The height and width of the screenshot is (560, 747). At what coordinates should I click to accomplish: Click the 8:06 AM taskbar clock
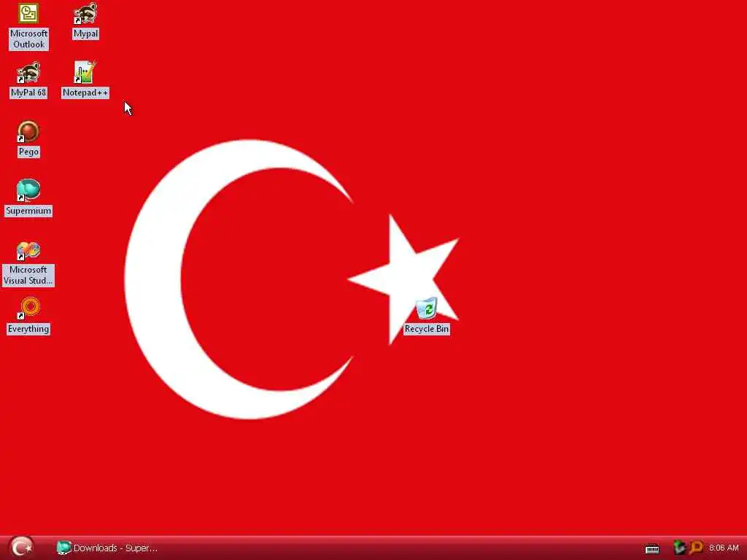724,548
